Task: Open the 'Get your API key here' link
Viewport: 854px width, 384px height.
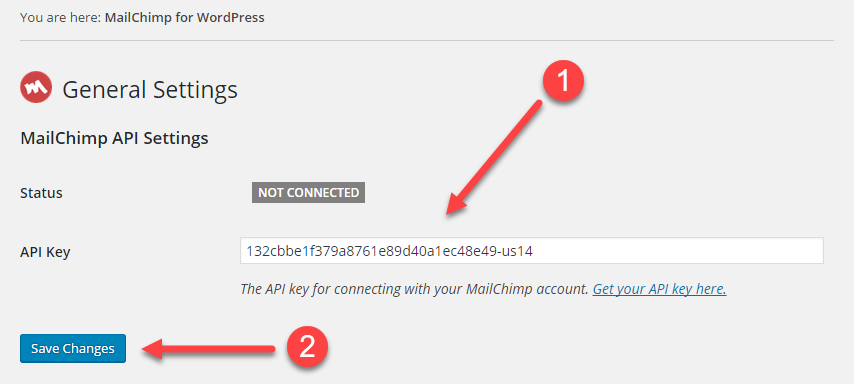Action: (x=660, y=289)
